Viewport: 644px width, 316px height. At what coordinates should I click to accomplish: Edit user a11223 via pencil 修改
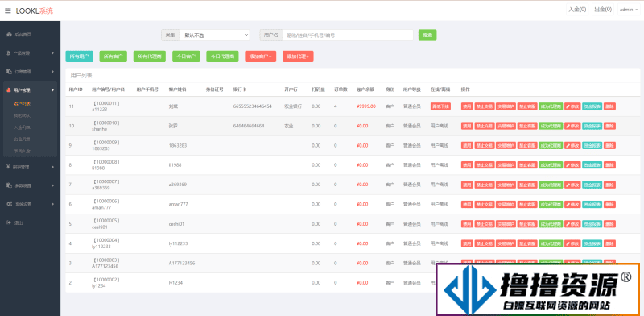[x=572, y=106]
